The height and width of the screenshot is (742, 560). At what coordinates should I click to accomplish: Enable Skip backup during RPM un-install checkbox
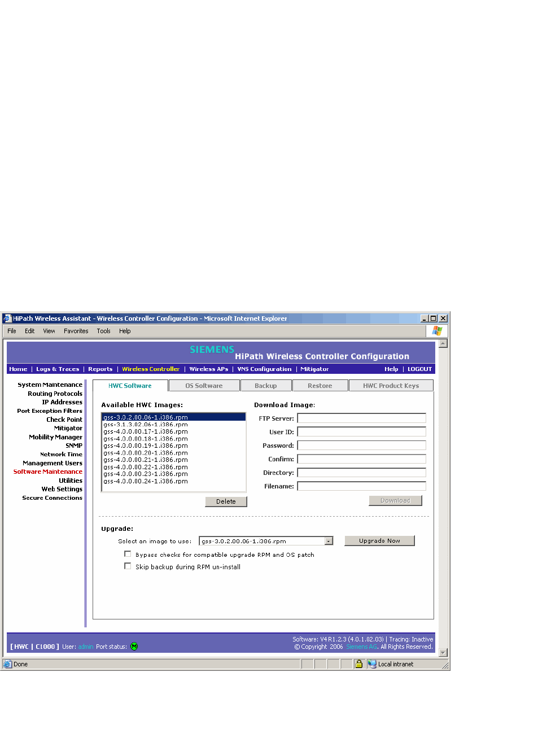128,566
